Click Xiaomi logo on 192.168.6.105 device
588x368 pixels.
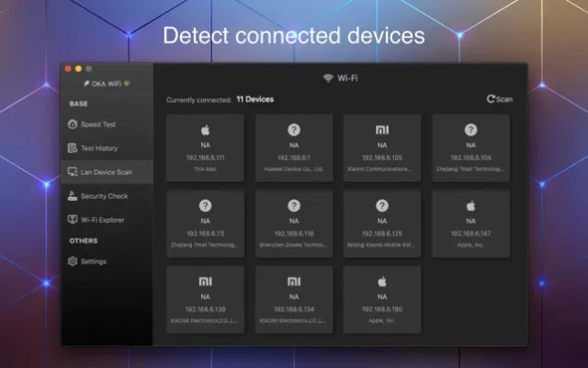pos(382,131)
